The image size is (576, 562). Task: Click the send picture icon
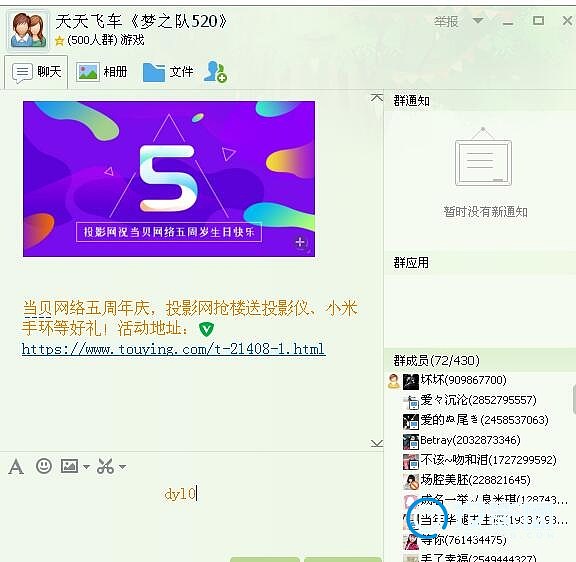69,466
